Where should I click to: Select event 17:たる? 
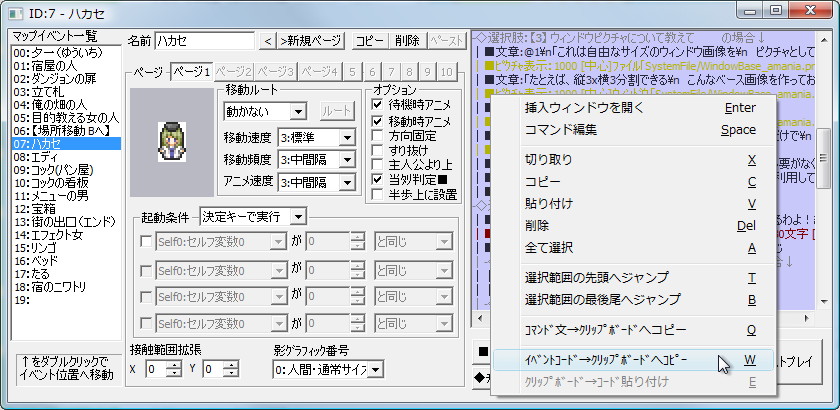click(66, 274)
